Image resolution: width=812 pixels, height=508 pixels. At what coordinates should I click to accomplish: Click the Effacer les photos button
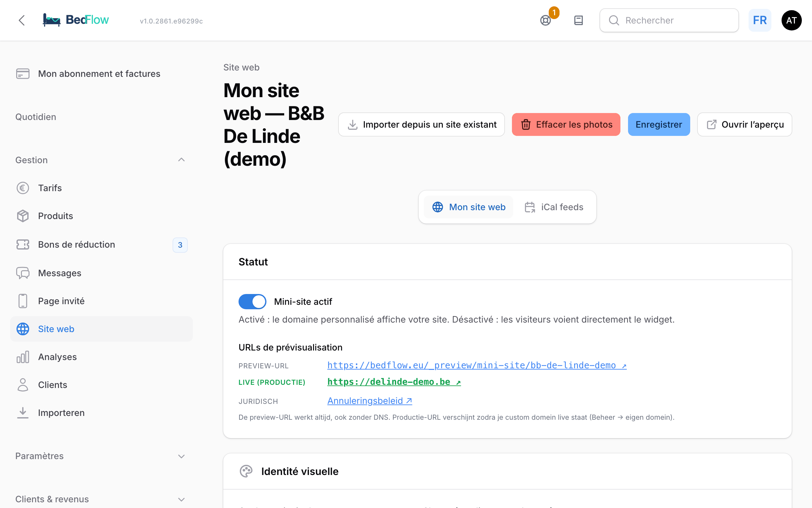coord(566,124)
